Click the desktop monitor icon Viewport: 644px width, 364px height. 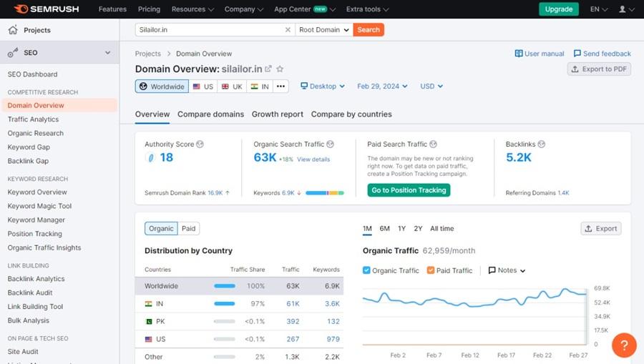point(304,87)
